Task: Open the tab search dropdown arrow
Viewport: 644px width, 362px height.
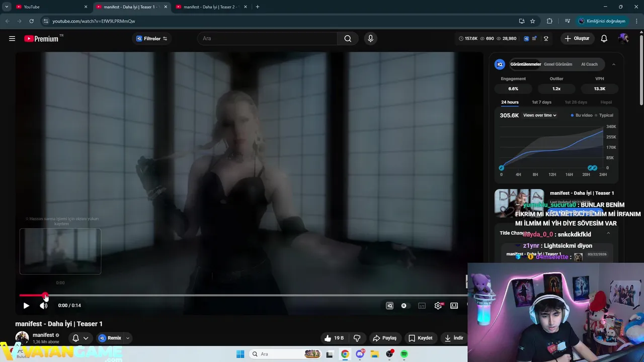Action: [x=7, y=7]
